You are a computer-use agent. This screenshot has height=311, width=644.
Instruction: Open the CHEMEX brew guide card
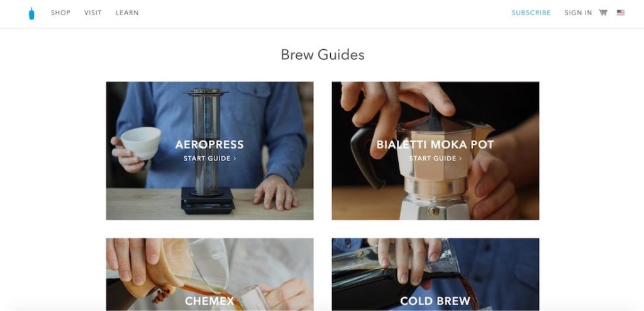click(209, 274)
